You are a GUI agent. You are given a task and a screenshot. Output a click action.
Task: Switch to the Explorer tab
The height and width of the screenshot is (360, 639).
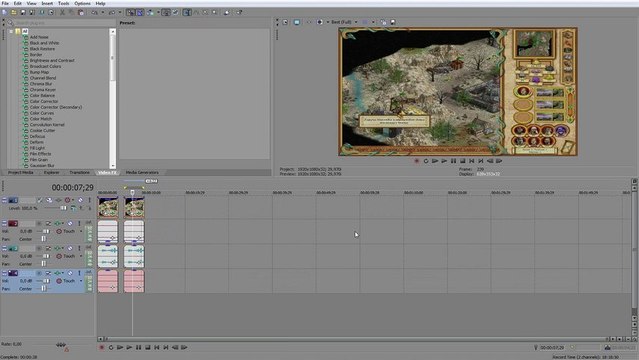[x=52, y=172]
